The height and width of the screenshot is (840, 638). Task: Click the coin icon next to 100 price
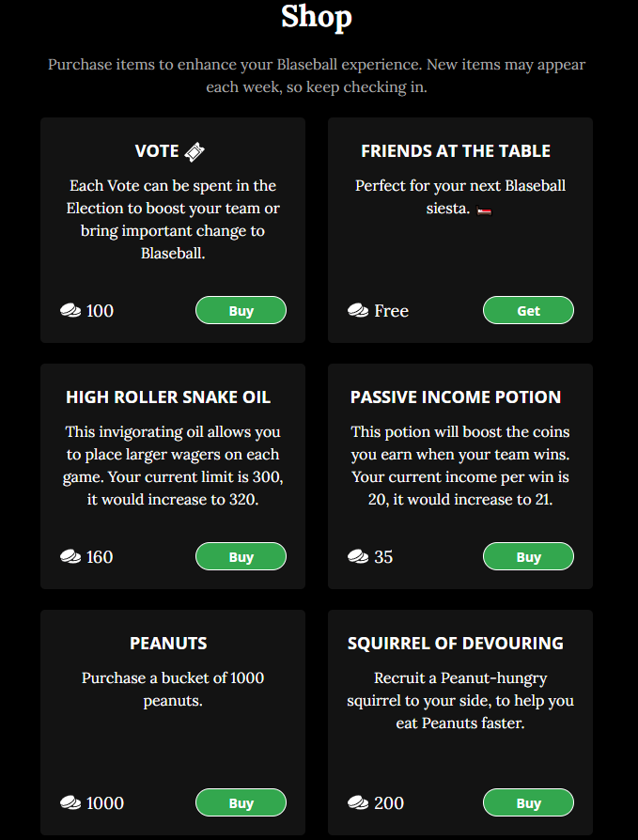tap(70, 310)
